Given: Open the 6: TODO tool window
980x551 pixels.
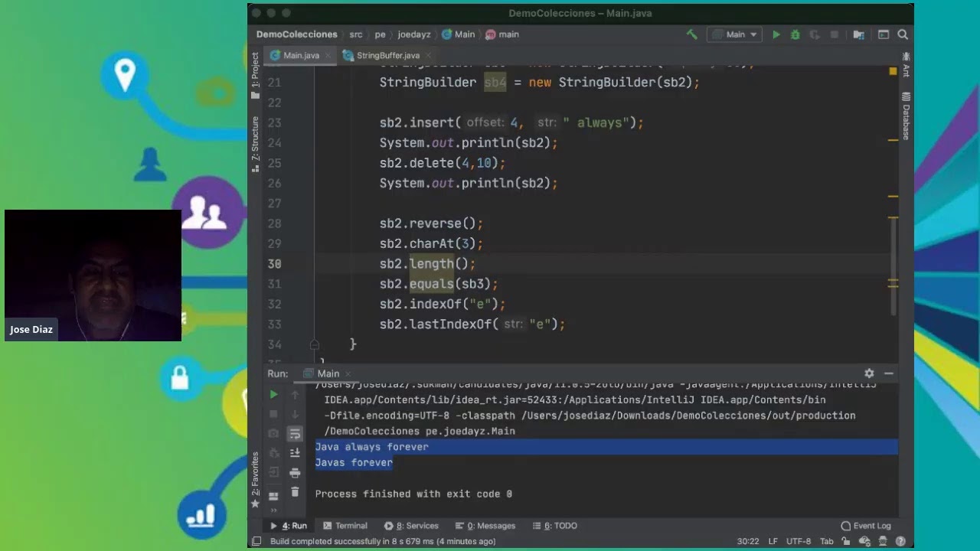Looking at the screenshot, I should click(x=555, y=526).
